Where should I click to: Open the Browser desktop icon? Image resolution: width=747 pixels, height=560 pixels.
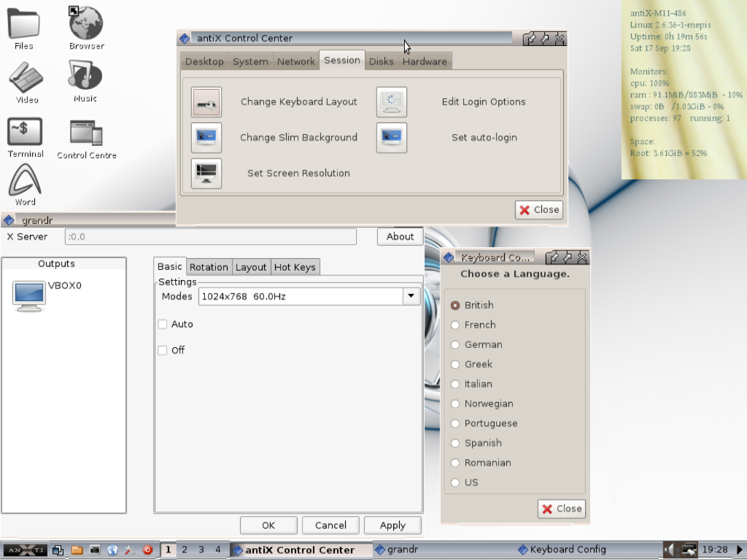(86, 28)
